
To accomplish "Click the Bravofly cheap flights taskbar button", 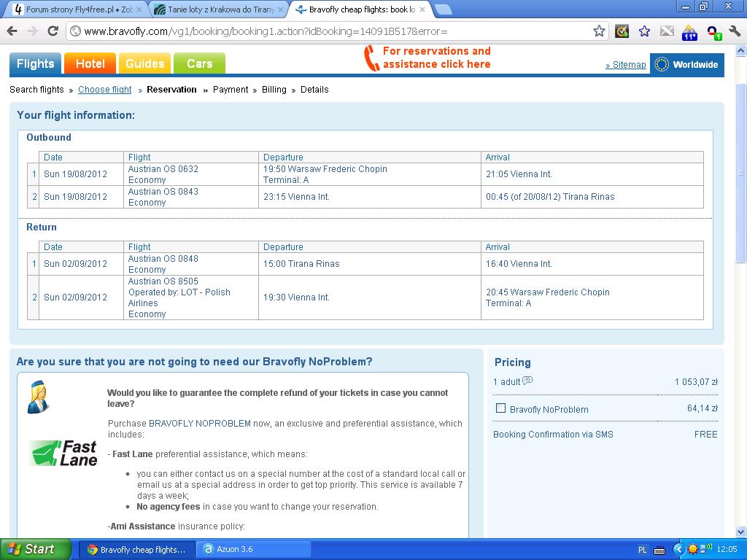I will point(136,550).
